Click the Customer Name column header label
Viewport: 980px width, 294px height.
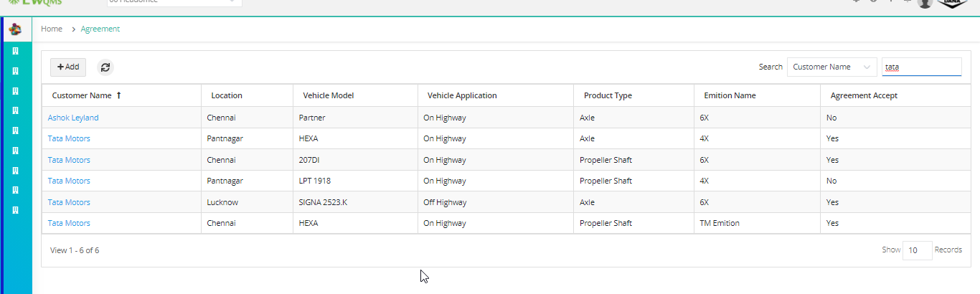[82, 95]
